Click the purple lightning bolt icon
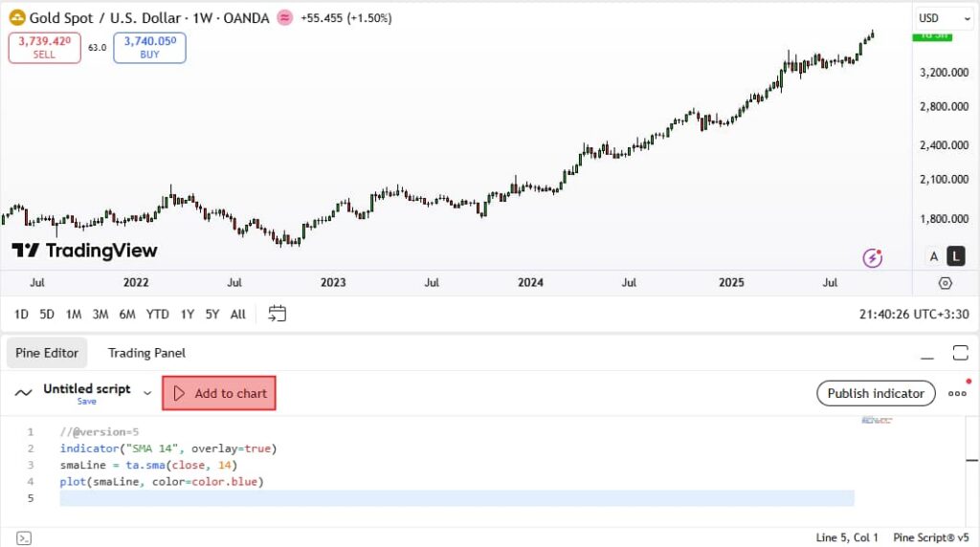Viewport: 980px width, 547px height. (x=872, y=256)
